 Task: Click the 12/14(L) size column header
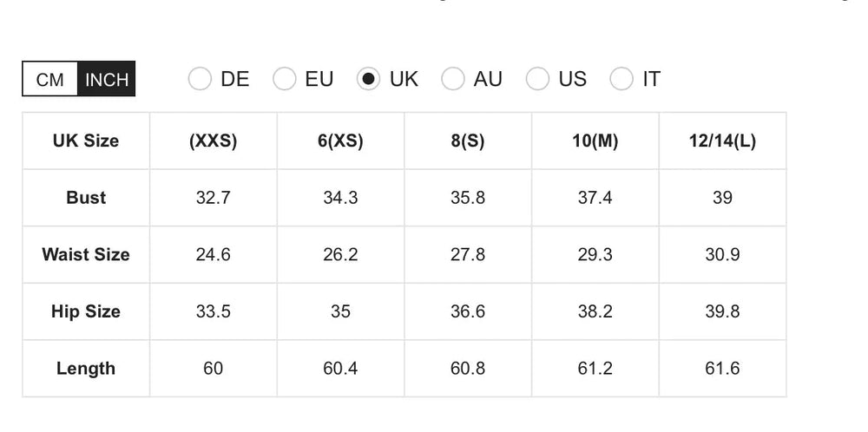click(x=722, y=141)
